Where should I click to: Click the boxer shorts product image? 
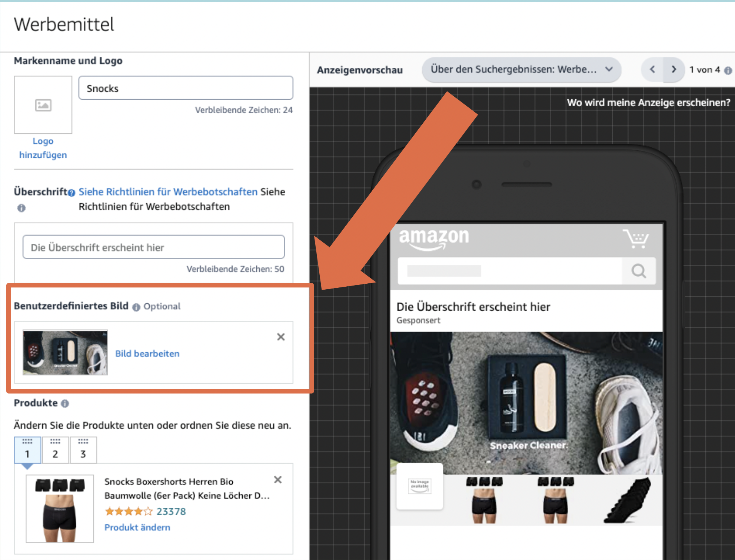tap(60, 509)
